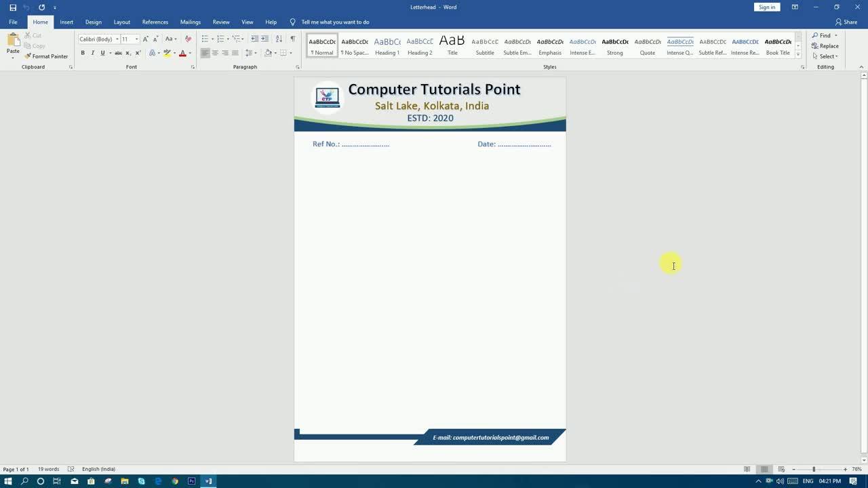Shrink the font size with Shrink Font icon
This screenshot has width=868, height=488.
click(155, 39)
